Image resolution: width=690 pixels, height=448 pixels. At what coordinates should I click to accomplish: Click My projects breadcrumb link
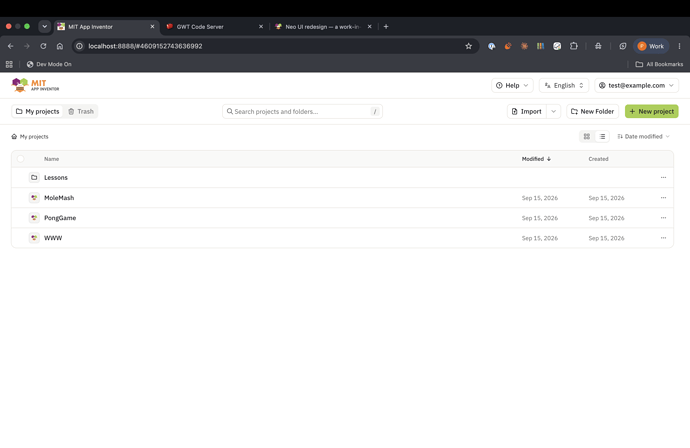pyautogui.click(x=34, y=136)
